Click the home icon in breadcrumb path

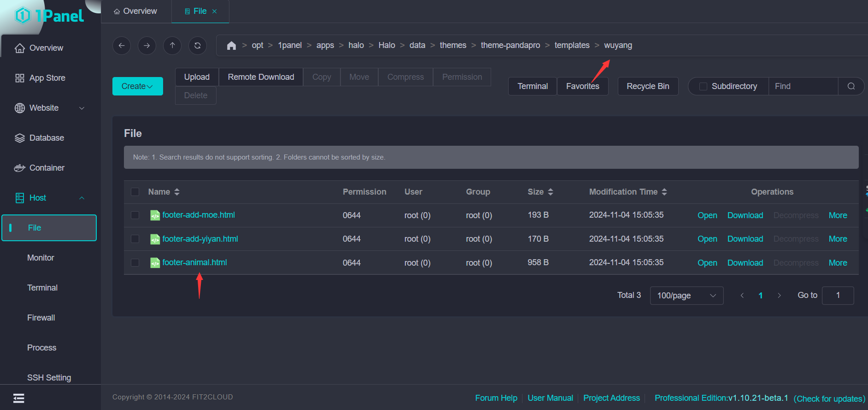[x=231, y=45]
